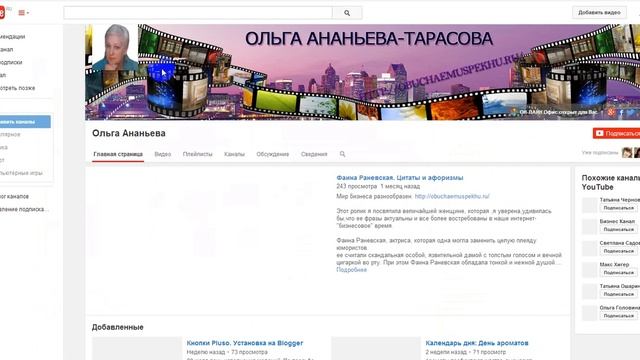
Task: Select the highlighted Добавить каналы sidebar item
Action: click(25, 122)
